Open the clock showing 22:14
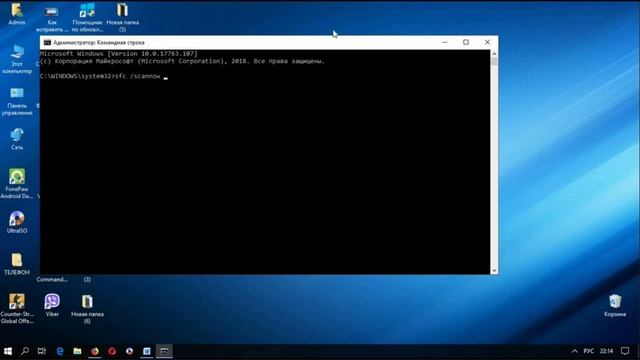 pos(607,351)
